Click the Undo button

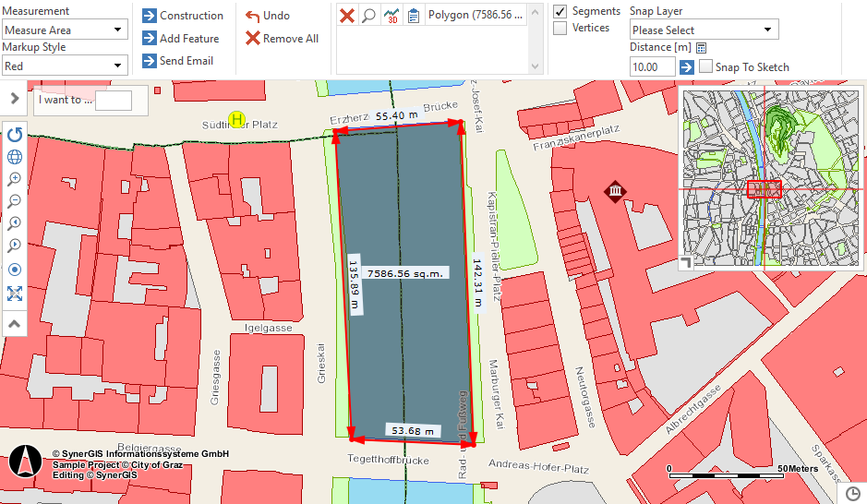268,16
